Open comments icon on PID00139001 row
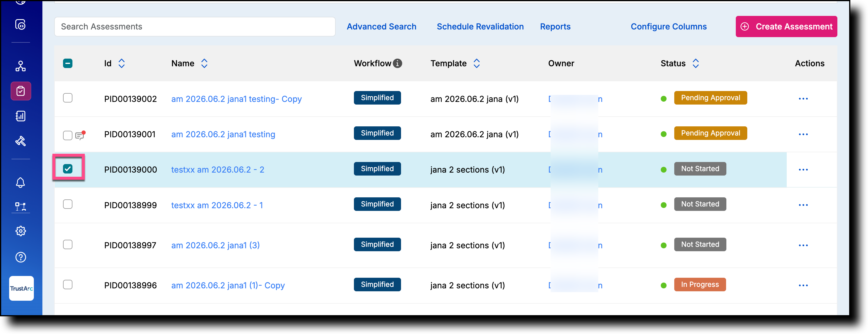The image size is (868, 334). [80, 135]
